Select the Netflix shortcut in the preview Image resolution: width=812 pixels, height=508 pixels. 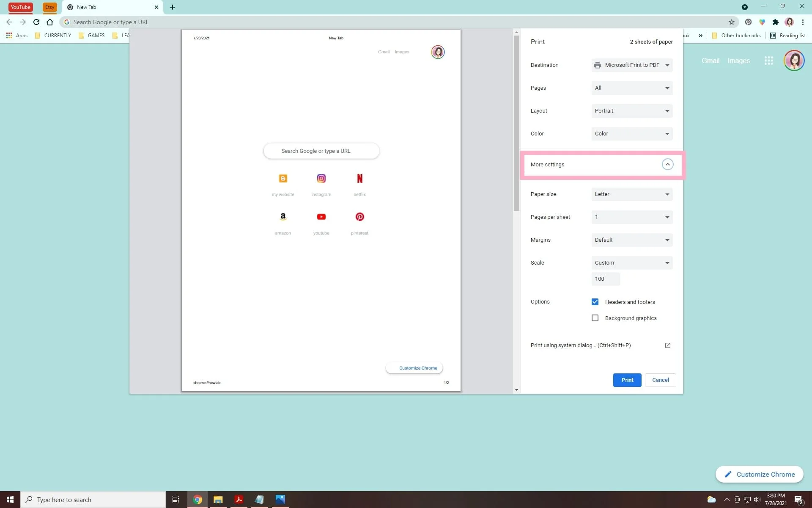(x=359, y=178)
